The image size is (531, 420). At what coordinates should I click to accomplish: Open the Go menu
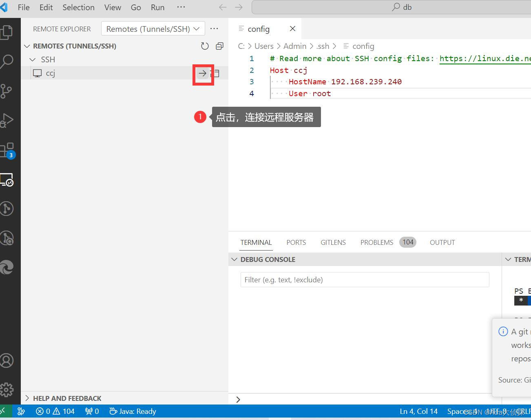click(x=136, y=7)
